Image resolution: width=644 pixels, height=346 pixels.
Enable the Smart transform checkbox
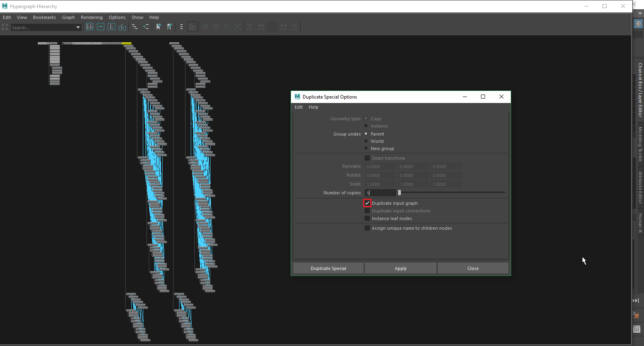pyautogui.click(x=367, y=158)
